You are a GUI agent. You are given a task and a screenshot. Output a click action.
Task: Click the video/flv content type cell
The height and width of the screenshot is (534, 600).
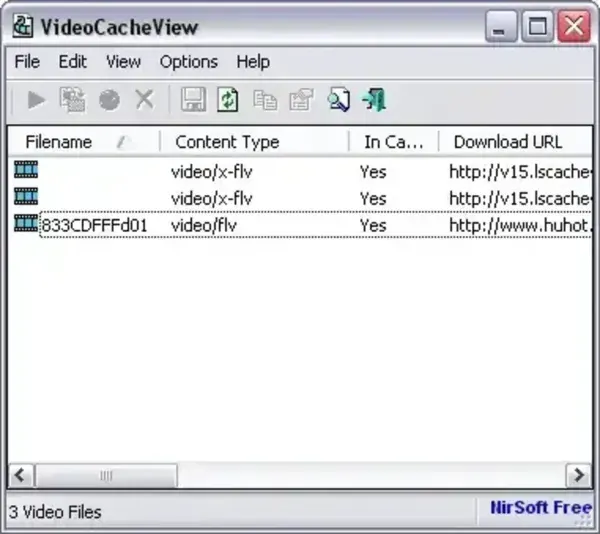click(x=204, y=225)
